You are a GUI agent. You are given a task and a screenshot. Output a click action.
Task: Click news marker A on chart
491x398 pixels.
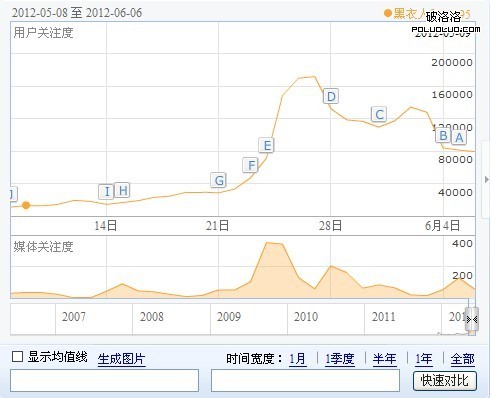(459, 137)
